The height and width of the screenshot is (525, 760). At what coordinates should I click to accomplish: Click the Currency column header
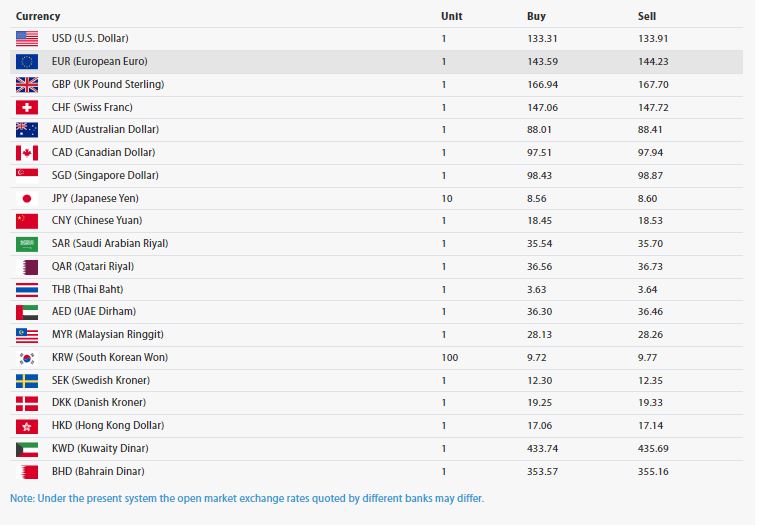(x=38, y=16)
